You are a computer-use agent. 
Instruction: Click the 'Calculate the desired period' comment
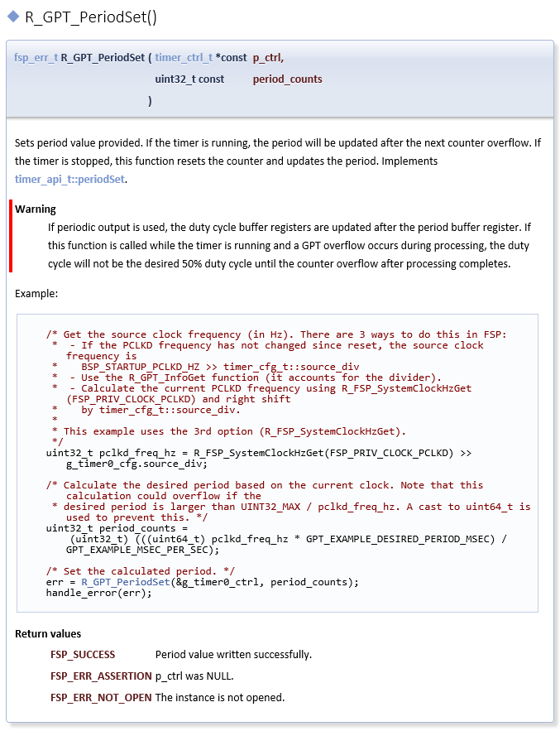(x=265, y=485)
